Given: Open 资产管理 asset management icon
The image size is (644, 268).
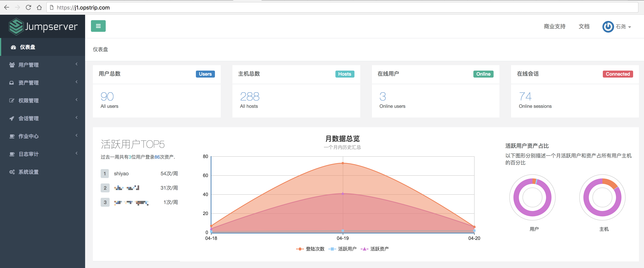Looking at the screenshot, I should (x=12, y=83).
